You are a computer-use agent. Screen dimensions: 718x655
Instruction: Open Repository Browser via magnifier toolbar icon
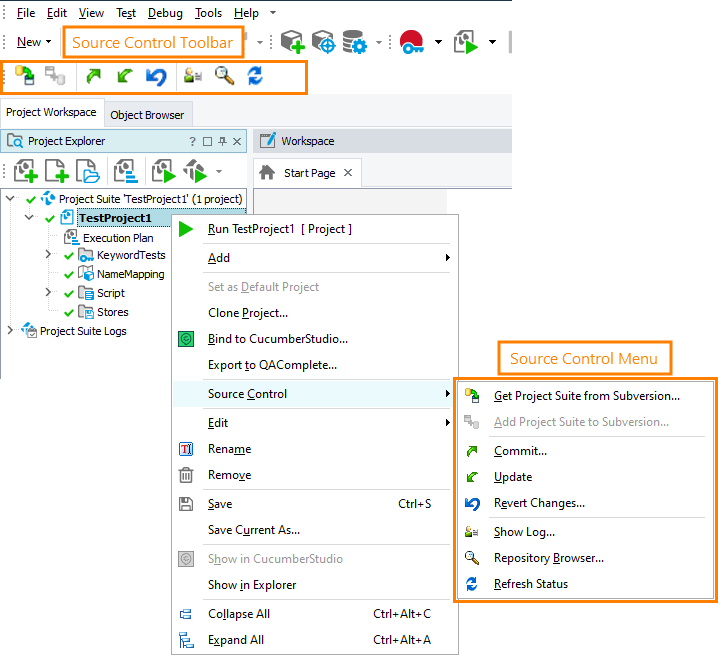coord(225,76)
